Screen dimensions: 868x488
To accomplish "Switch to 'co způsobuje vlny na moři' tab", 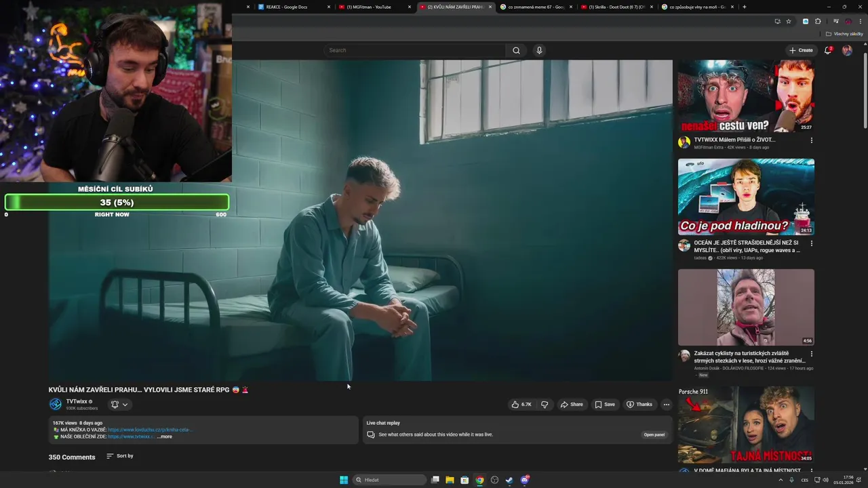I will point(697,7).
